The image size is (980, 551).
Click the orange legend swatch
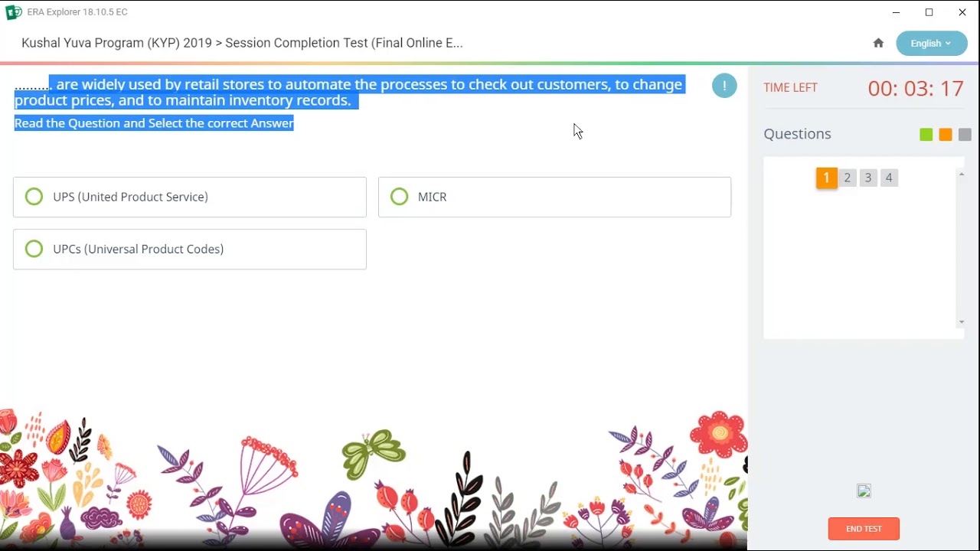[x=945, y=135]
